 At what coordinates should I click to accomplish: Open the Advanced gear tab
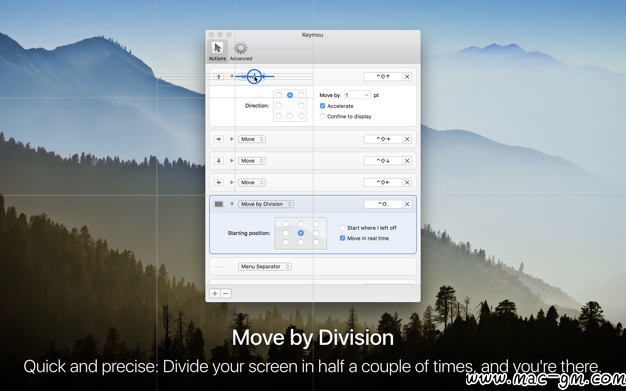tap(241, 51)
